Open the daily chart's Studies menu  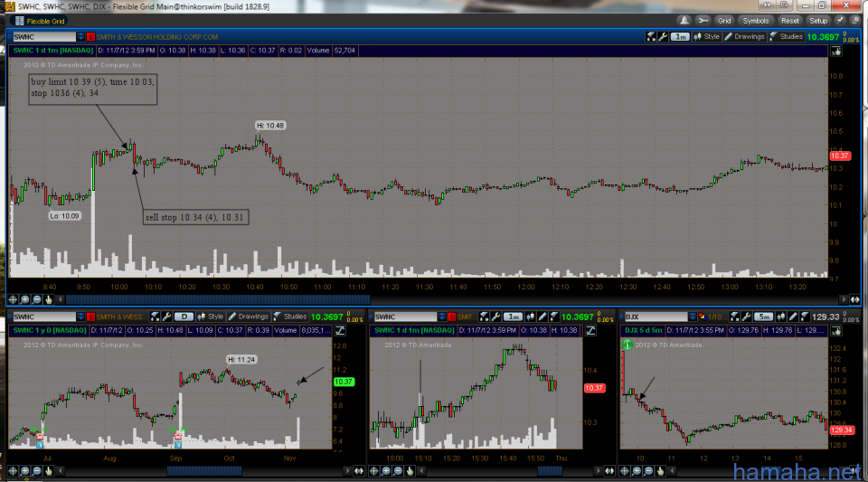click(x=290, y=317)
